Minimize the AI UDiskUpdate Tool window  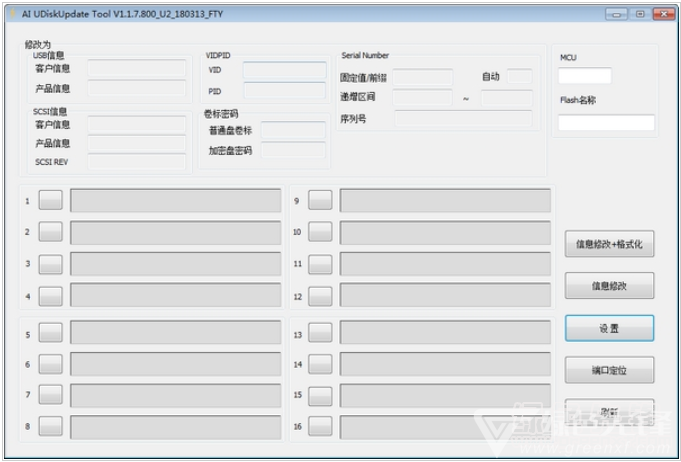(x=616, y=14)
